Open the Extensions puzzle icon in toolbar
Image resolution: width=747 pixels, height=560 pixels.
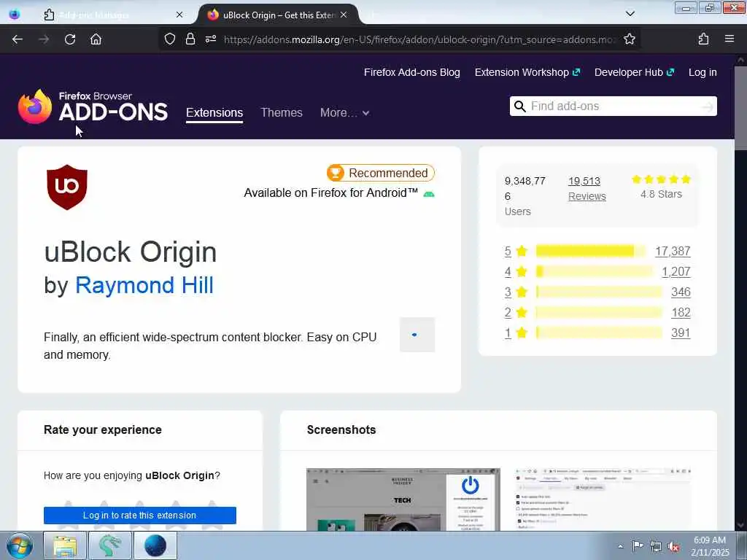click(704, 39)
